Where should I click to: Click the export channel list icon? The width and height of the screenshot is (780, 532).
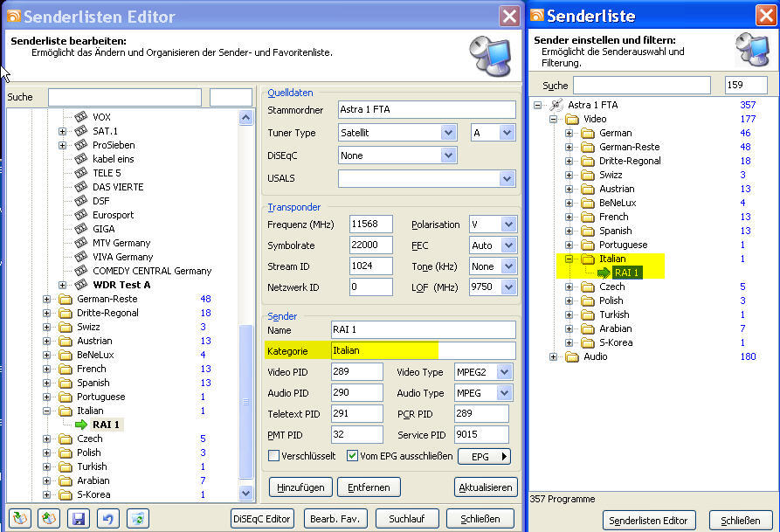pos(50,518)
